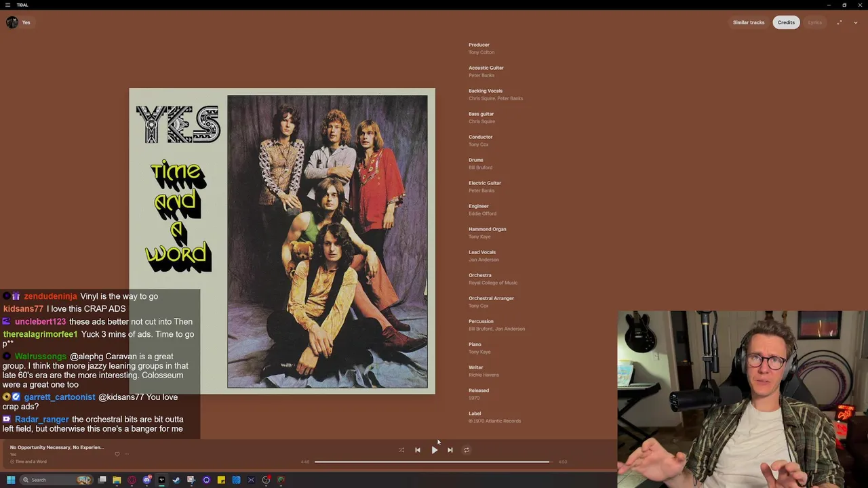The width and height of the screenshot is (868, 488).
Task: Click the Time and a Word album cover
Action: [282, 241]
